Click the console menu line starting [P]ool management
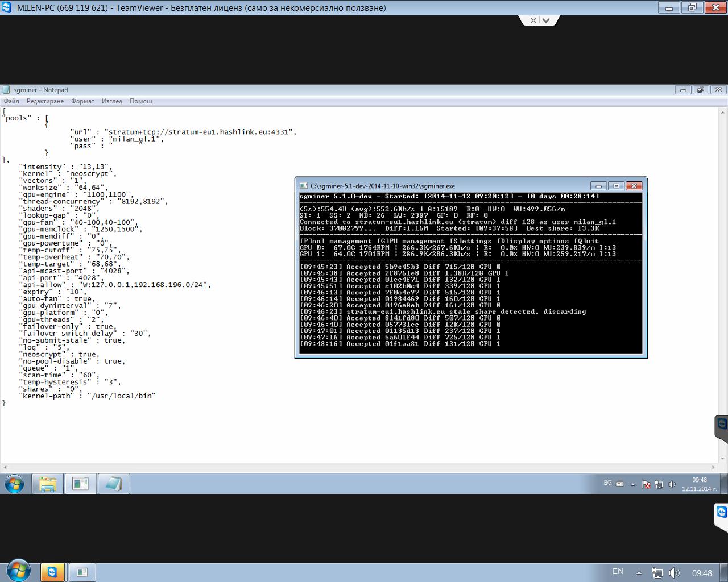This screenshot has width=728, height=582. pos(449,241)
